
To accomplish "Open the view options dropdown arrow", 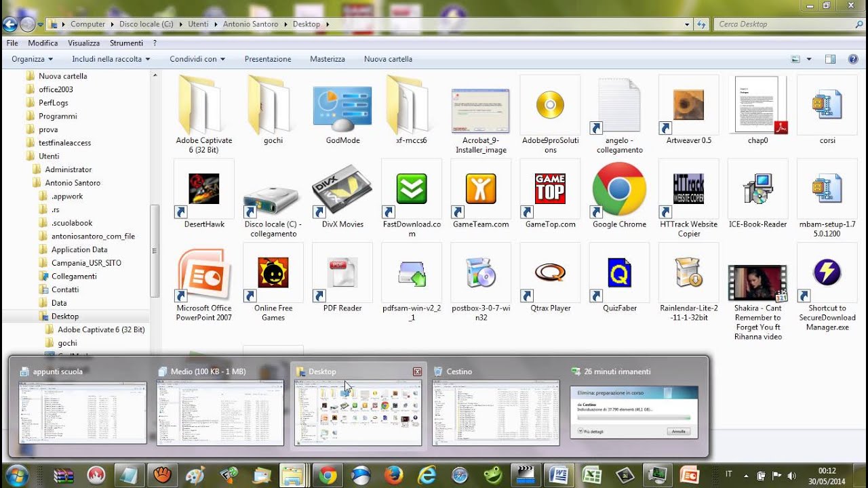I will pyautogui.click(x=809, y=59).
